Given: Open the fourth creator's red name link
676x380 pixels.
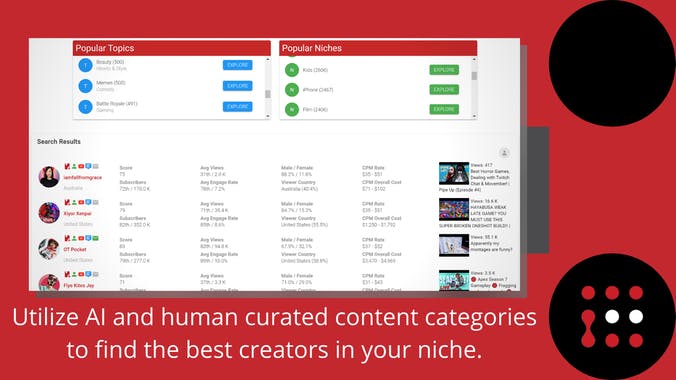Looking at the screenshot, I should click(79, 286).
